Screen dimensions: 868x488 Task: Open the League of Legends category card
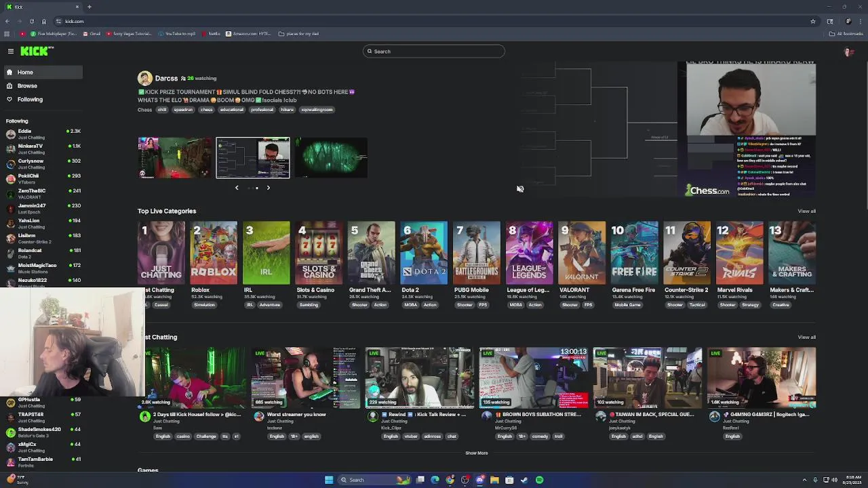pyautogui.click(x=529, y=252)
